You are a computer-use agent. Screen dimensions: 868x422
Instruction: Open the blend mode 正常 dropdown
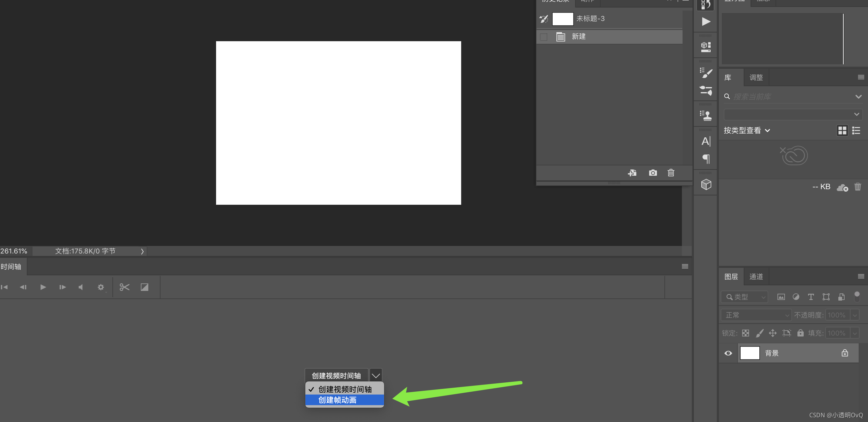[756, 315]
